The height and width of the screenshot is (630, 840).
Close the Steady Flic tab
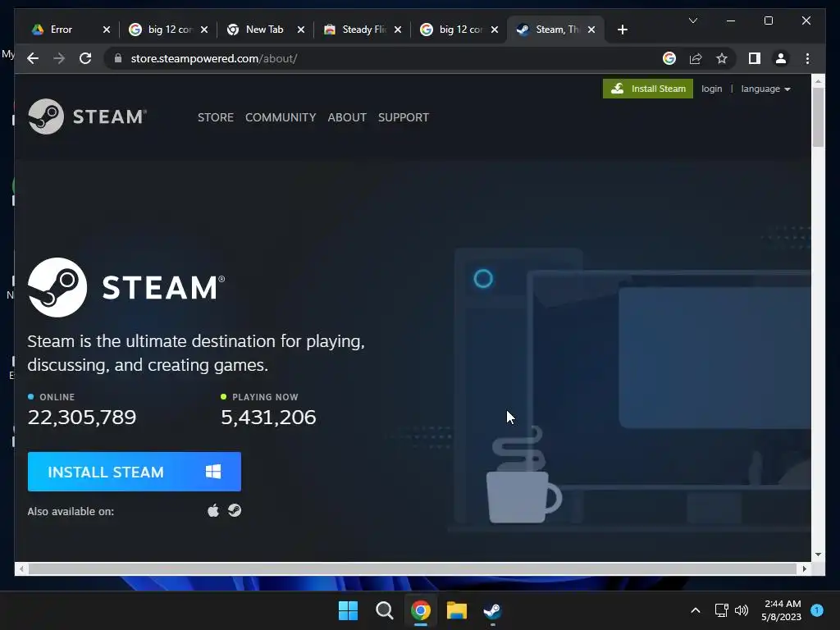tap(398, 30)
